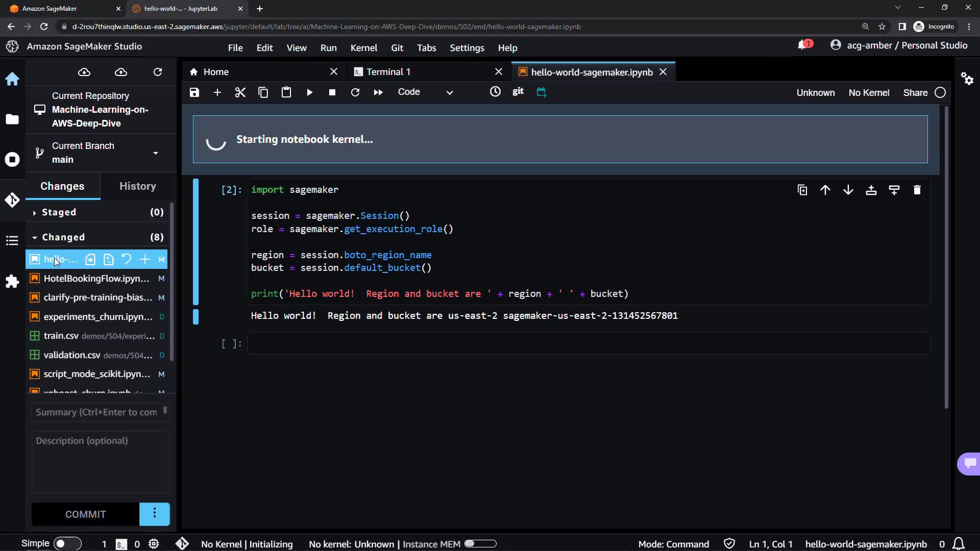This screenshot has height=551, width=980.
Task: Discard changes on hello-world file
Action: point(127,259)
